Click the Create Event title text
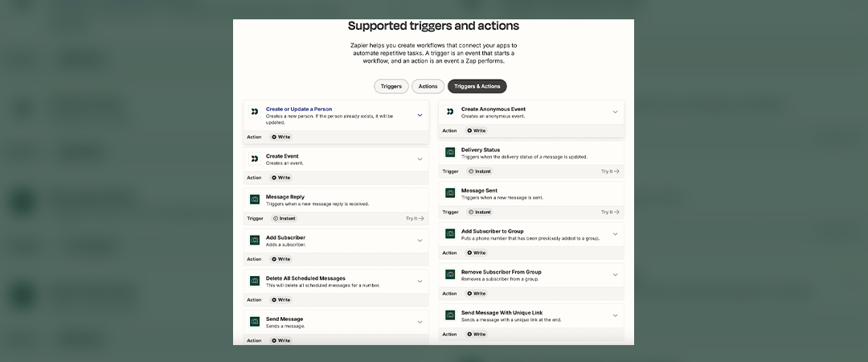 coord(282,156)
